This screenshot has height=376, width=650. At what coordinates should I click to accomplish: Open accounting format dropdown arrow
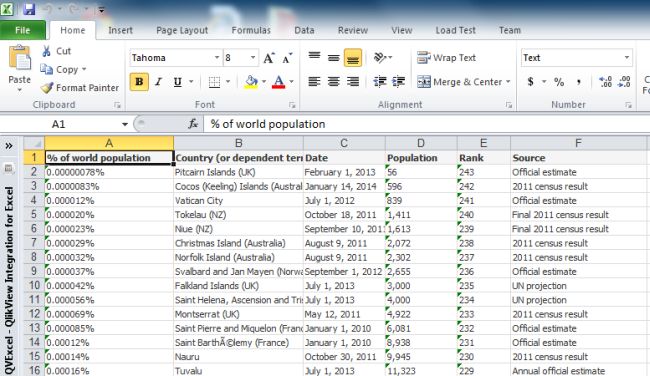543,82
